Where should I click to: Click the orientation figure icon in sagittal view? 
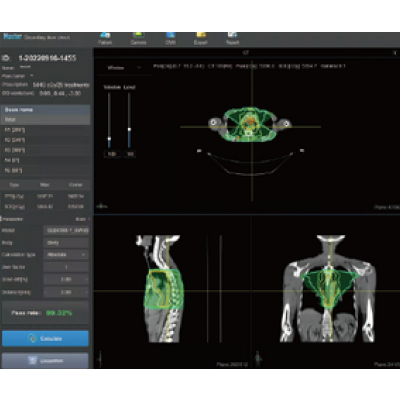pyautogui.click(x=99, y=359)
